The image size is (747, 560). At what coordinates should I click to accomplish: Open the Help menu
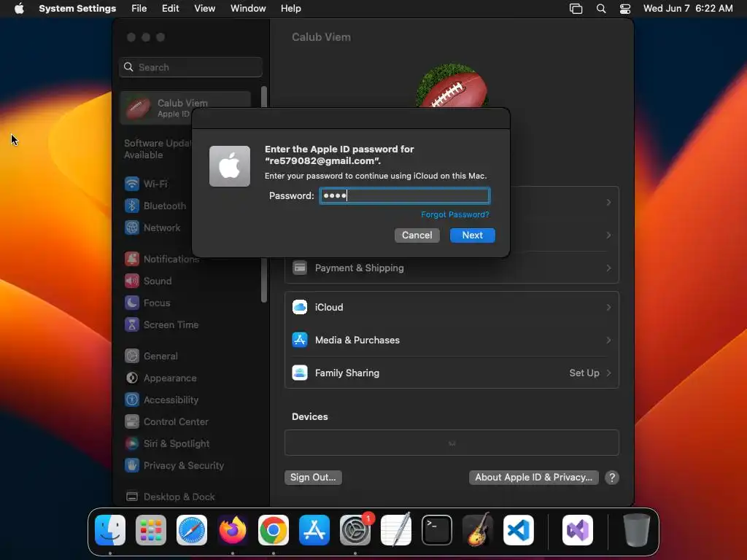pos(290,9)
